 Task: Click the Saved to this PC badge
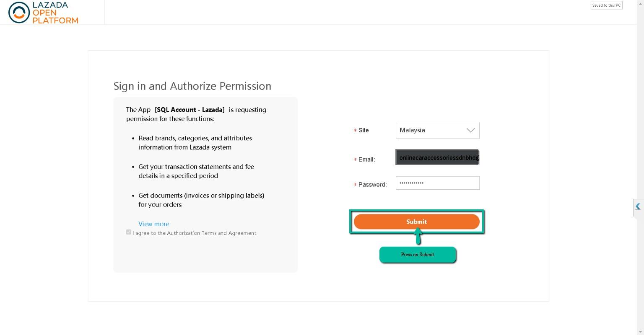[606, 5]
